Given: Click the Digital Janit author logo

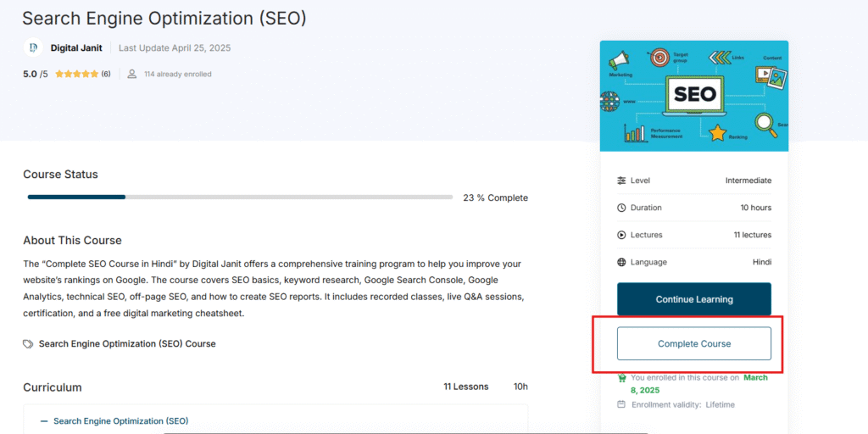Looking at the screenshot, I should coord(32,48).
